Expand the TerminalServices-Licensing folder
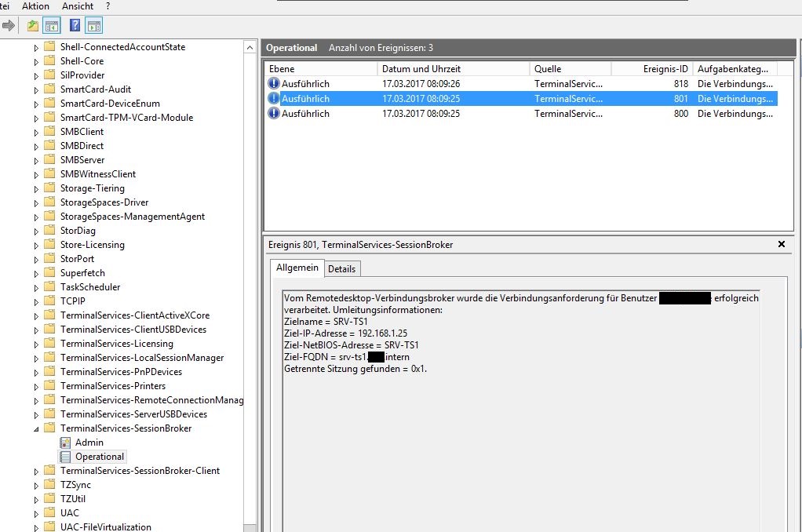Image resolution: width=802 pixels, height=532 pixels. (36, 344)
